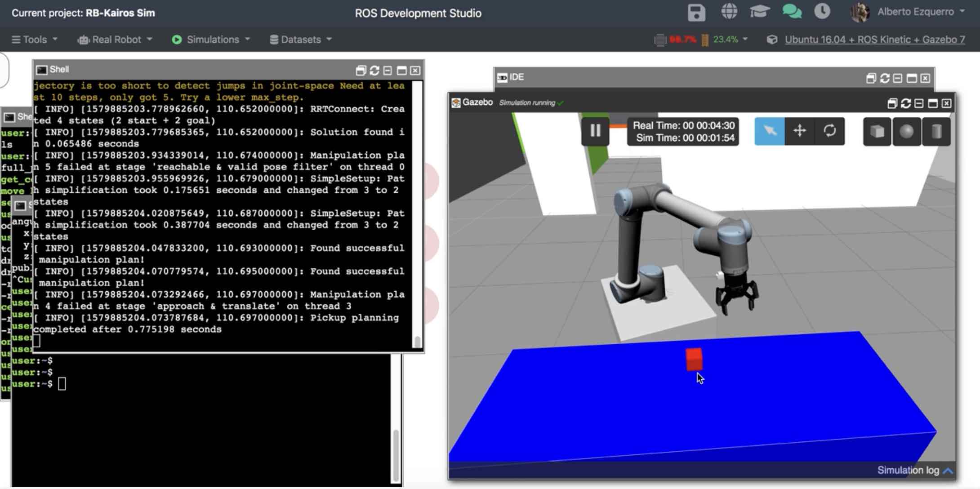This screenshot has height=489, width=980.
Task: Close the IDE window
Action: [925, 78]
